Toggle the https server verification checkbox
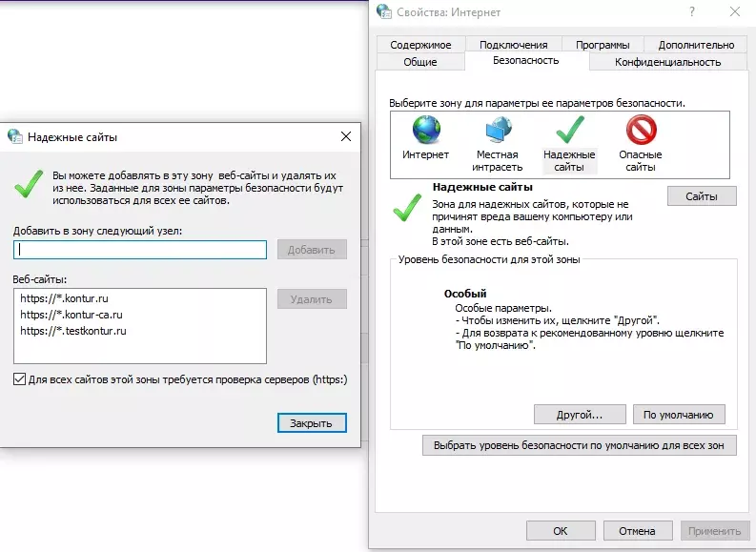The width and height of the screenshot is (756, 552). point(19,378)
